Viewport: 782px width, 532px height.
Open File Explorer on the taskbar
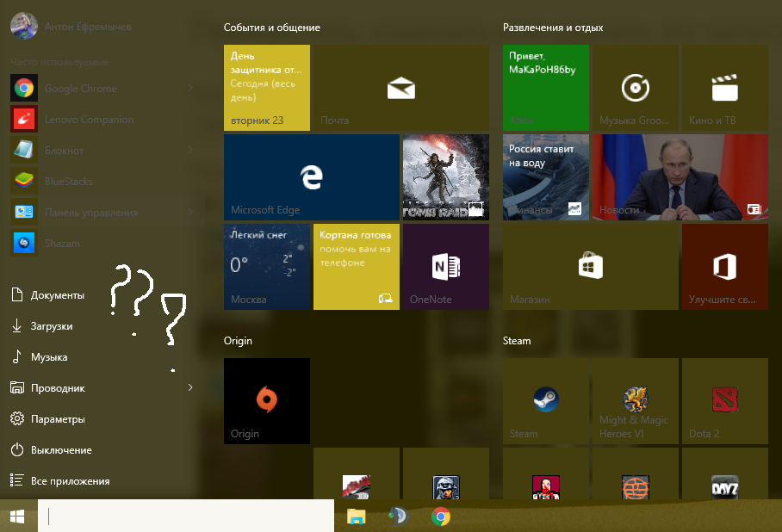[x=356, y=517]
